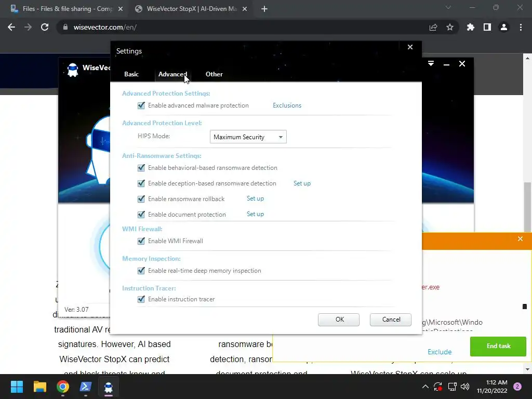Uncheck Enable document protection
This screenshot has width=532, height=399.
pos(141,215)
